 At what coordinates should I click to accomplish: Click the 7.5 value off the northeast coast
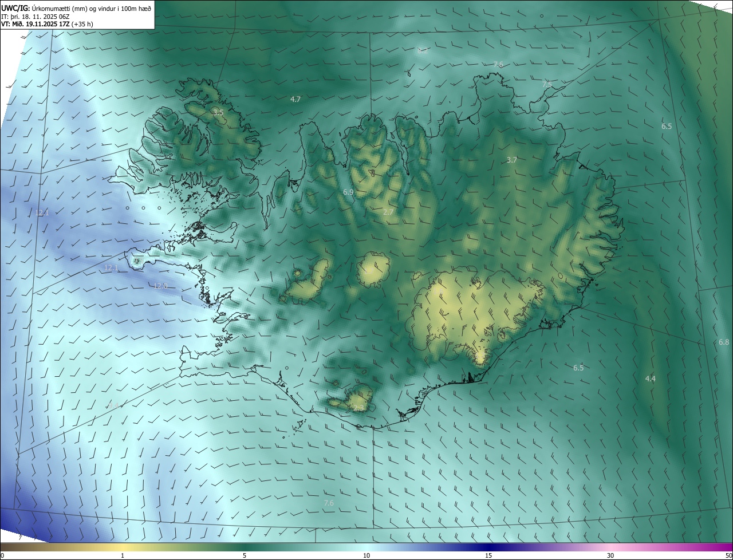click(547, 85)
